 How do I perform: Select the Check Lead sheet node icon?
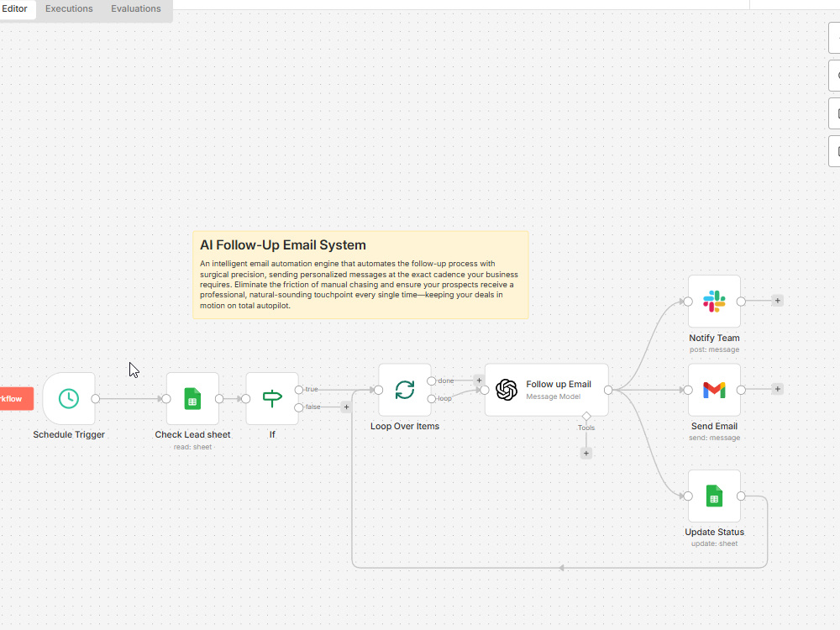click(x=192, y=398)
